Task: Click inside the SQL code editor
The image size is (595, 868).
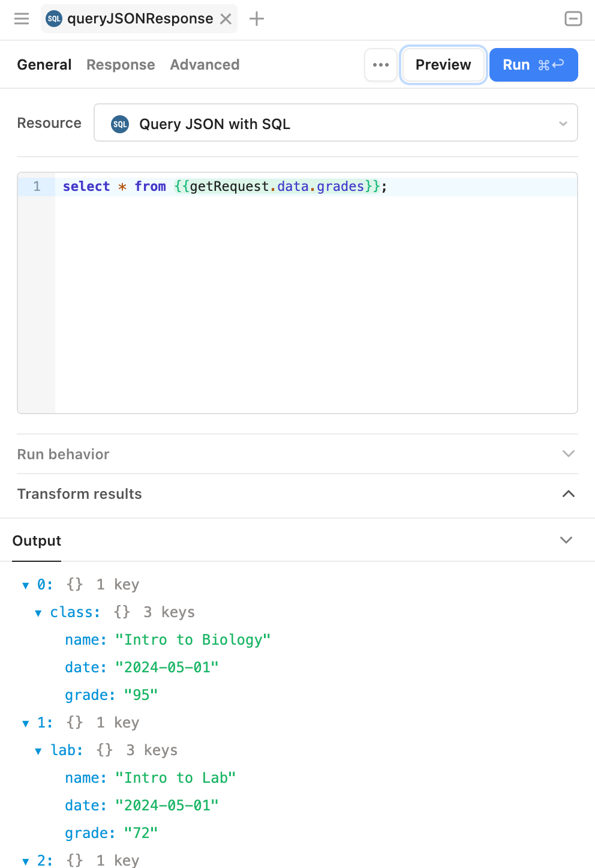Action: 316,293
